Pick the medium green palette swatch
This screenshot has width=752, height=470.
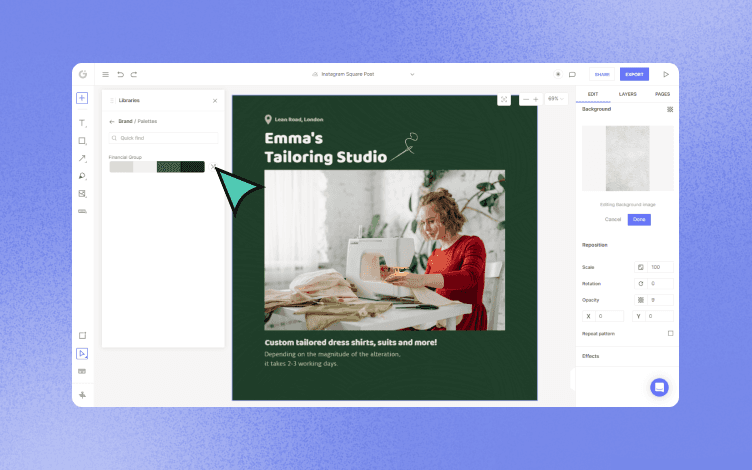169,167
